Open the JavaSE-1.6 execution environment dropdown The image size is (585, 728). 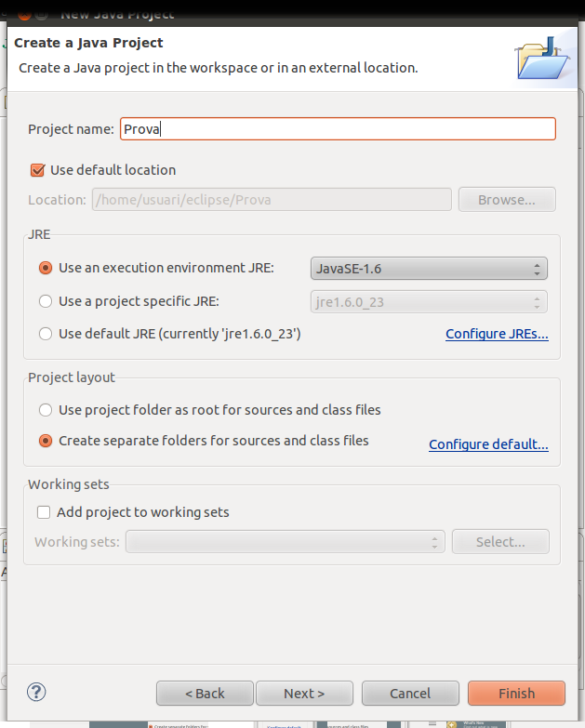click(428, 269)
